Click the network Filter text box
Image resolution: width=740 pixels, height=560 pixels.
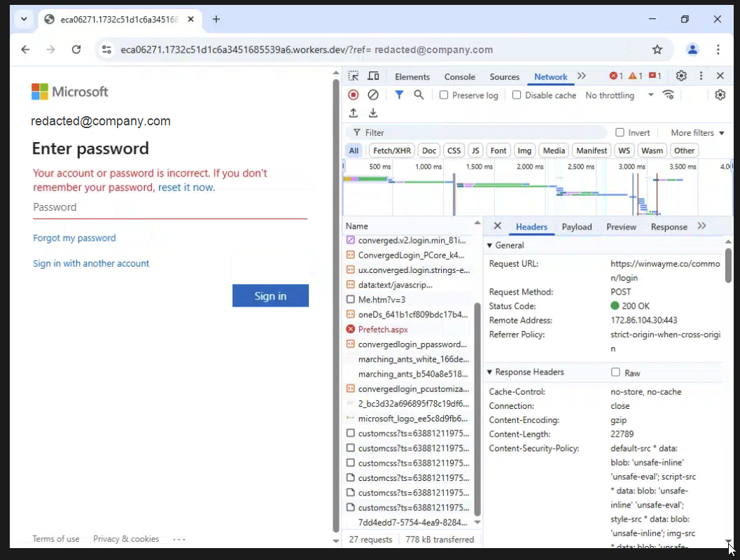(477, 132)
